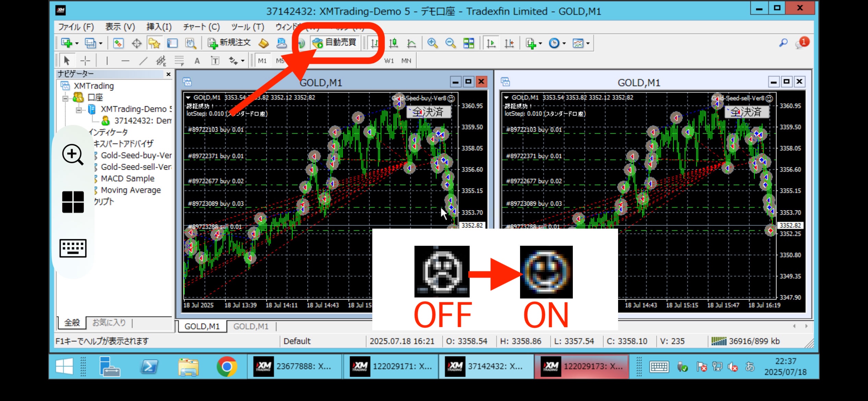Viewport: 868px width, 401px height.
Task: Click 全決済 button in left chart
Action: coord(428,112)
